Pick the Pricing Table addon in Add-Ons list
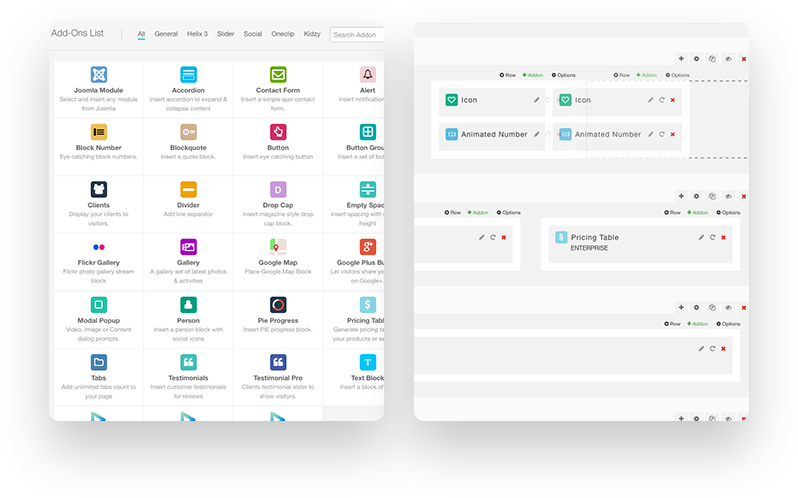 (x=354, y=319)
